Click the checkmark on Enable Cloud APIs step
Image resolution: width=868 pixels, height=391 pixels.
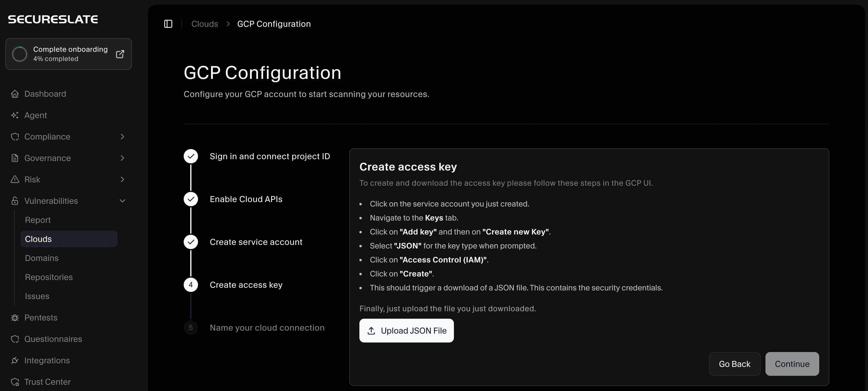[190, 199]
